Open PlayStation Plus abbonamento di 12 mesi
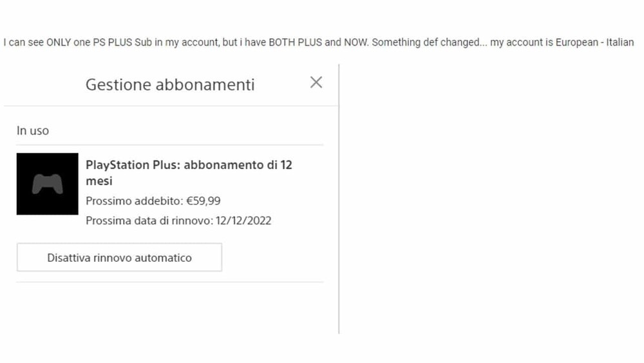The image size is (644, 363). point(189,173)
